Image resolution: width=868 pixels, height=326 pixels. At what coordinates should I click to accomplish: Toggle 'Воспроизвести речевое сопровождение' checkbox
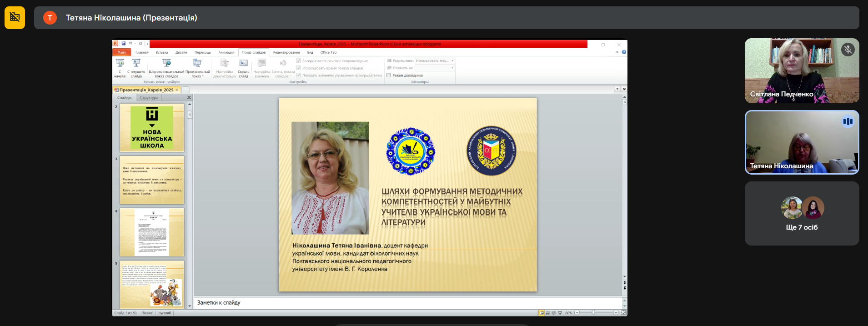[x=299, y=61]
